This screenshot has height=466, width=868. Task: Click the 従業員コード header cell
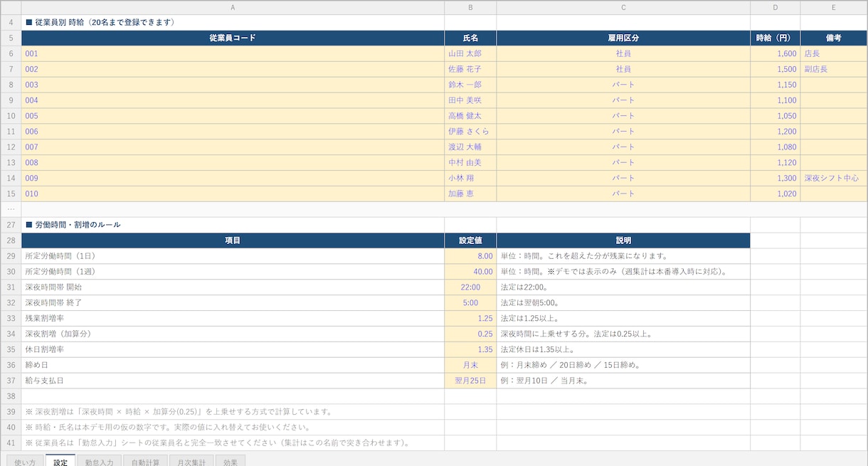[x=233, y=38]
